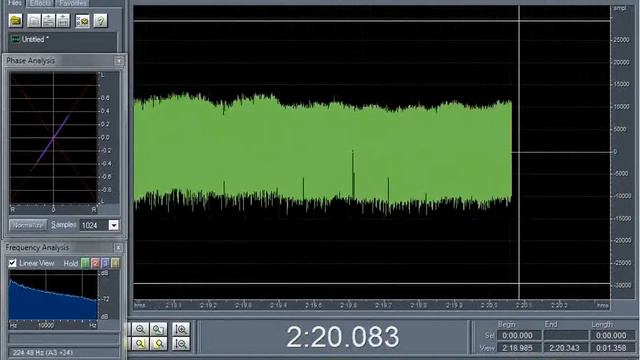
Task: Click the zoom out full magnifier icon
Action: (x=158, y=329)
